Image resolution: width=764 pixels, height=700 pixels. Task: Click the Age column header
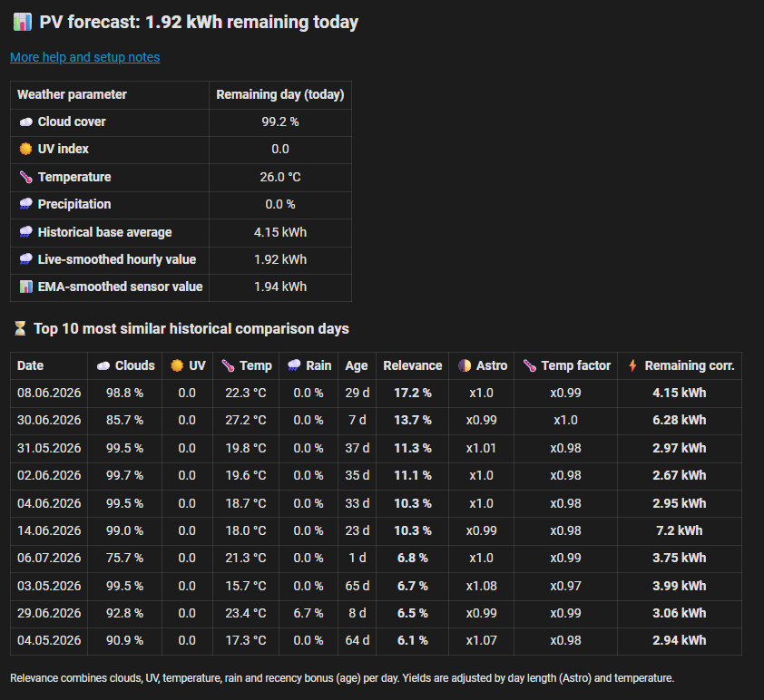(x=357, y=365)
